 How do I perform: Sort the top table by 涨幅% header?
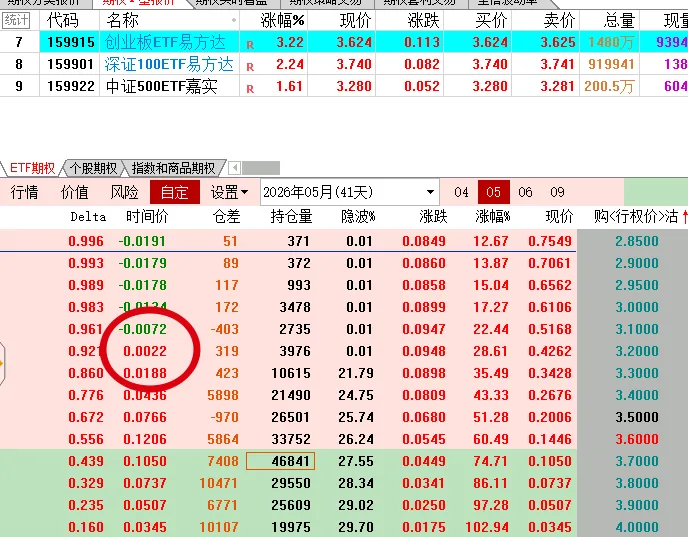coord(283,21)
